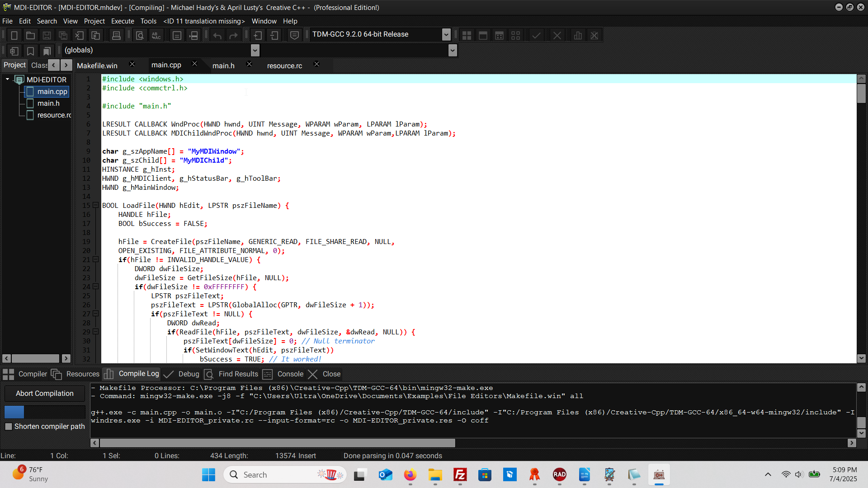The width and height of the screenshot is (868, 488).
Task: Open the Replace AB-AC toolbar icon
Action: (156, 35)
